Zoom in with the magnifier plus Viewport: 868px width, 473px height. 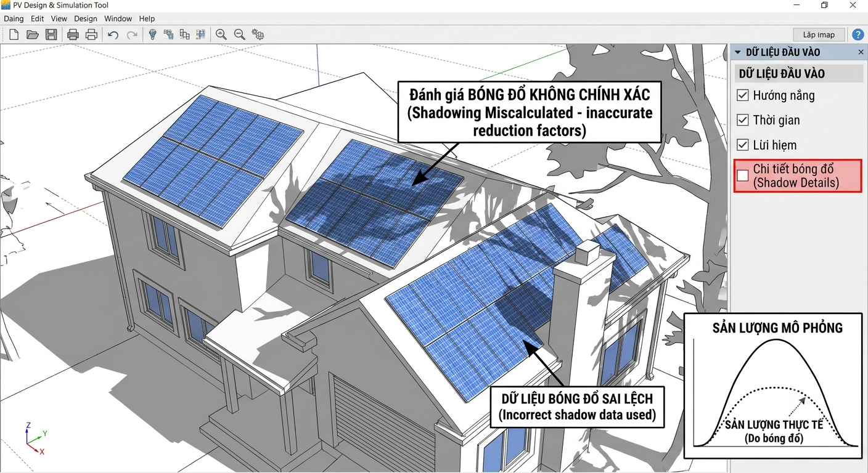[x=221, y=34]
